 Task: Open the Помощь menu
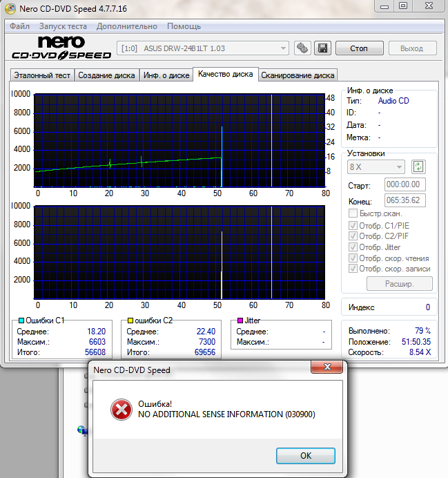184,26
